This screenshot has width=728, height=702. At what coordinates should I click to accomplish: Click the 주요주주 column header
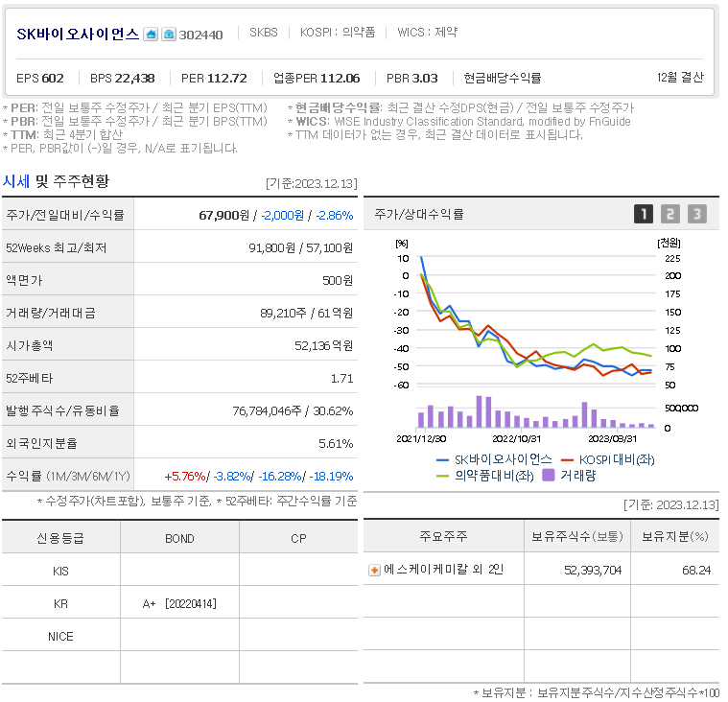[443, 536]
